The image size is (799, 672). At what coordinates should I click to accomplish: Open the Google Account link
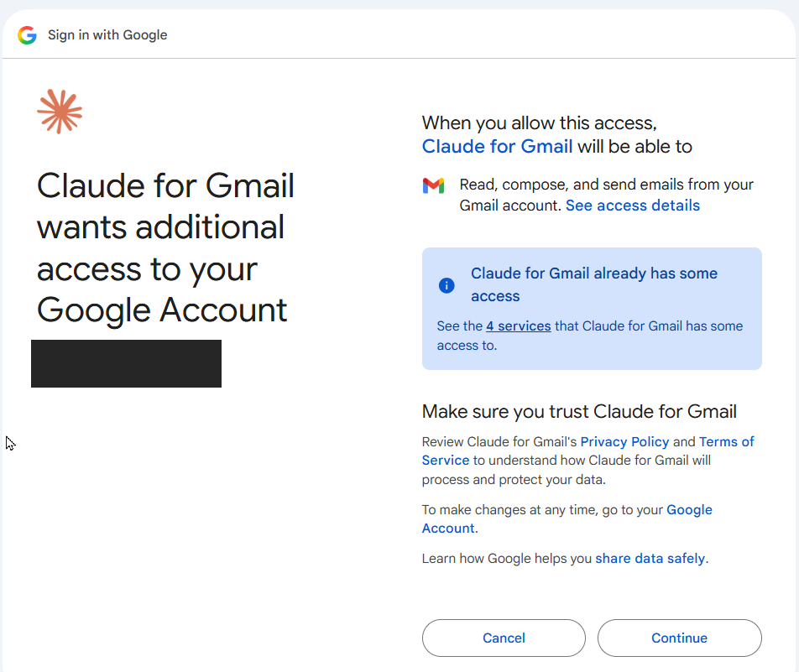click(567, 519)
